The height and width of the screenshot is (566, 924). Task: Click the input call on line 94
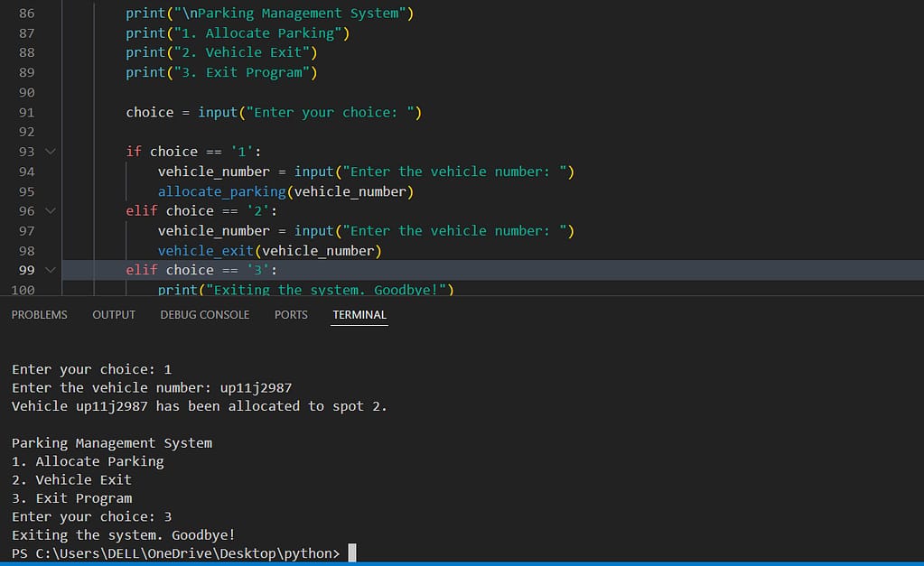pyautogui.click(x=313, y=171)
